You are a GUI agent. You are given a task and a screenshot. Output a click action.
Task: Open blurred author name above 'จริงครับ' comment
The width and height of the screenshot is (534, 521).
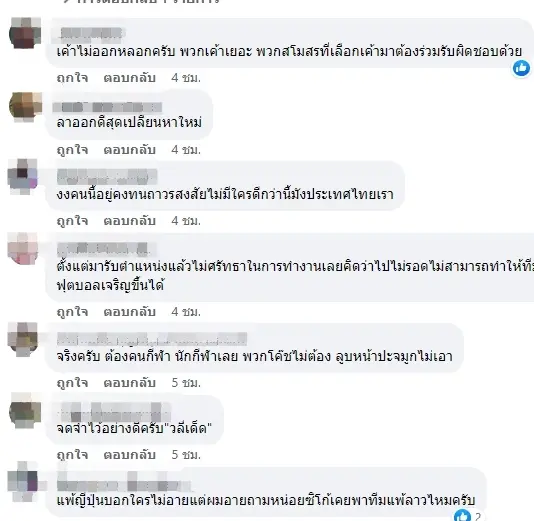pos(152,338)
